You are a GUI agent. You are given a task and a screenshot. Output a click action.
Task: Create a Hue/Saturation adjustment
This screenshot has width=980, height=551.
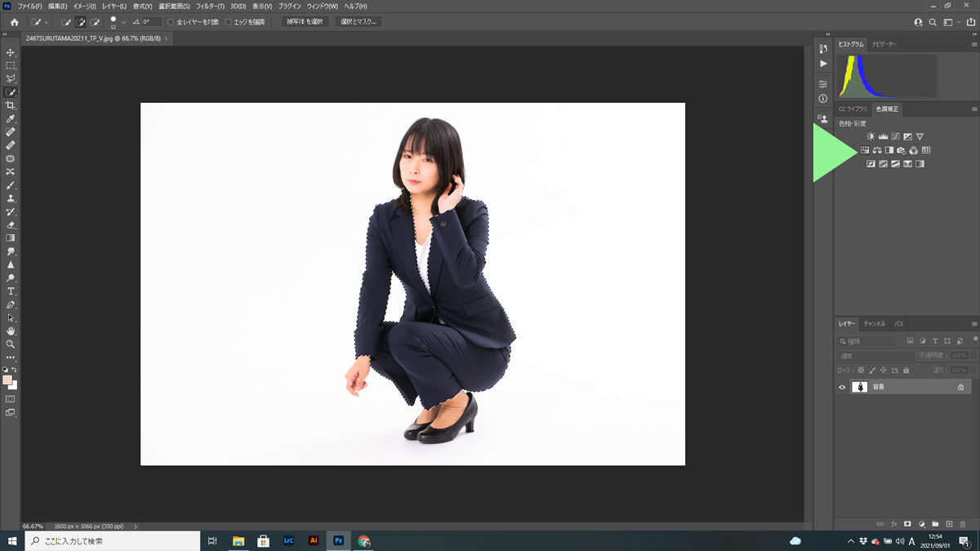point(864,149)
